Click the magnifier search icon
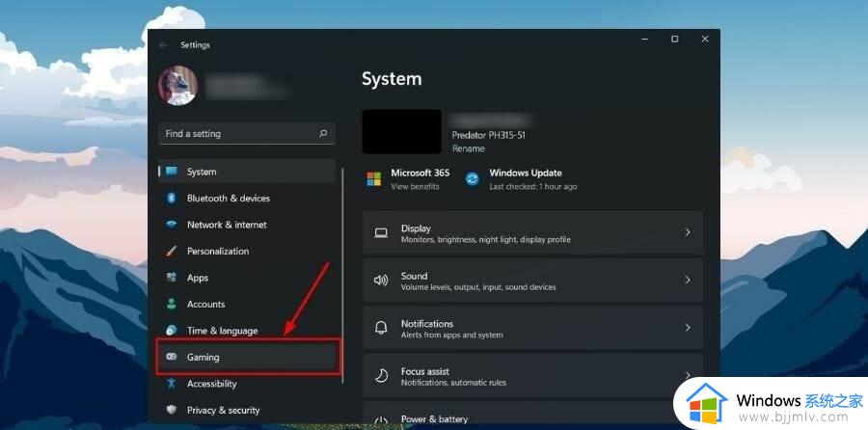Screen dimensions: 868x430 (323, 133)
